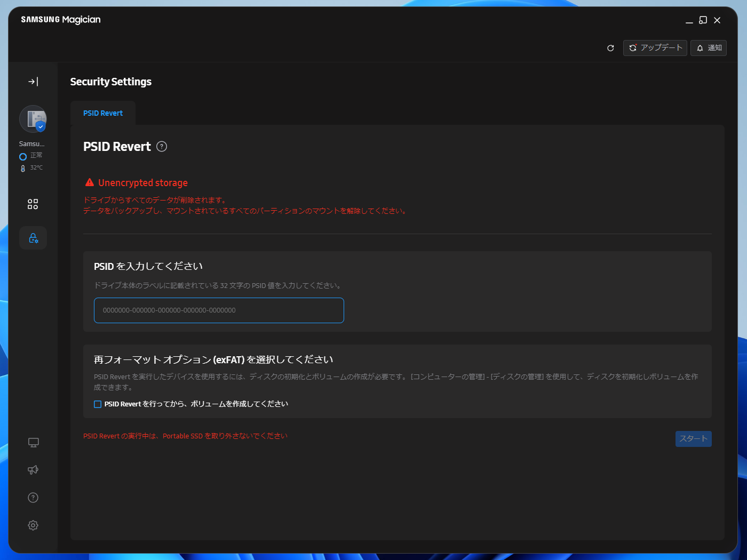The height and width of the screenshot is (560, 747).
Task: Close the Samsung Magician window
Action: click(717, 20)
